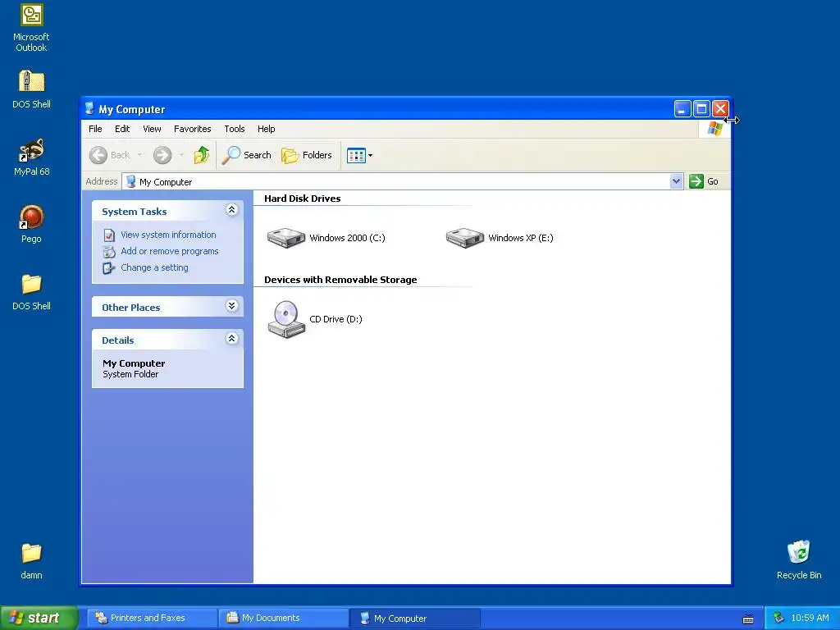840x630 pixels.
Task: Toggle the Folders pane button
Action: 307,155
